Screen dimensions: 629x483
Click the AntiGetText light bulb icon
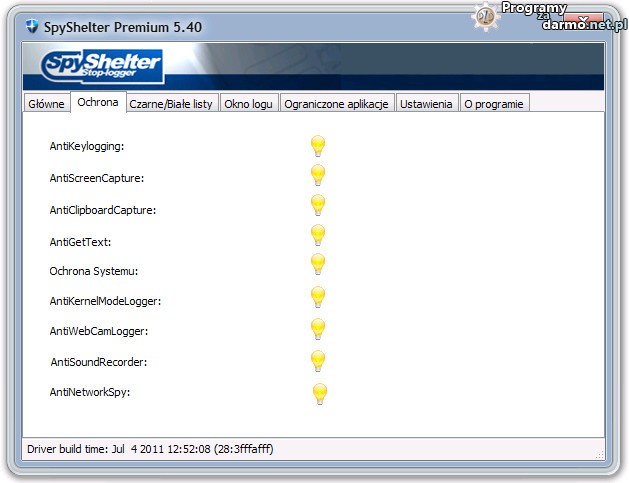tap(317, 236)
